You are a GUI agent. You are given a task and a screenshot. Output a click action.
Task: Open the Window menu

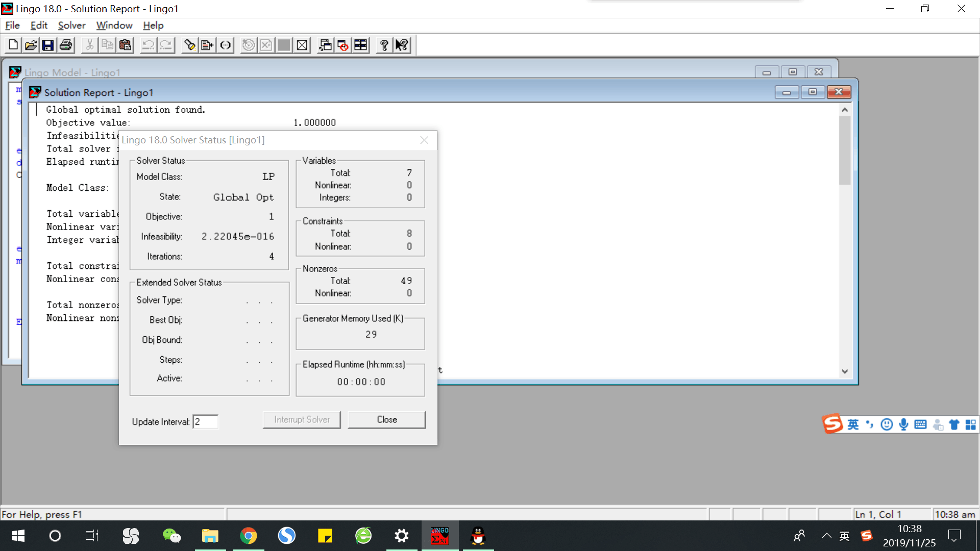pos(114,26)
